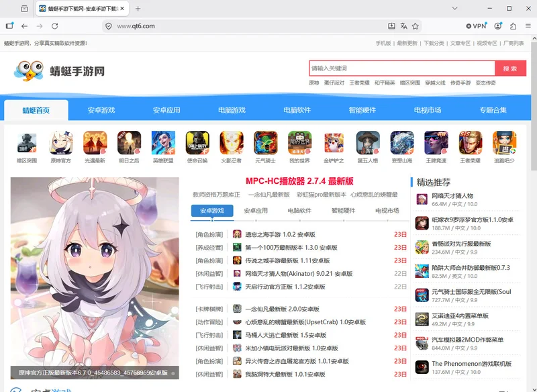The height and width of the screenshot is (392, 537).
Task: Open The Phenomenon游戏联机版 recommendation
Action: pos(472,364)
